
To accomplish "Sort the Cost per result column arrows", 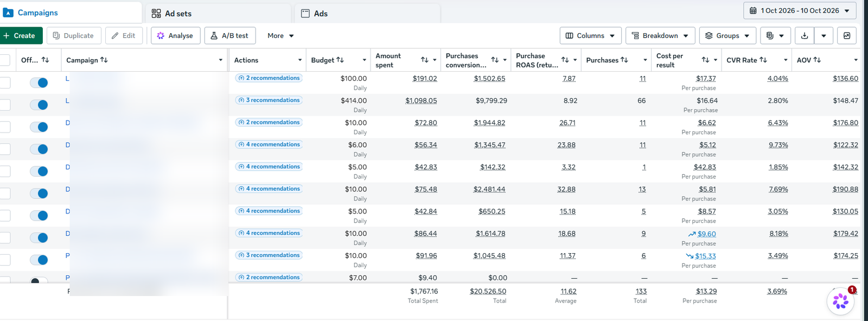I will [x=705, y=60].
